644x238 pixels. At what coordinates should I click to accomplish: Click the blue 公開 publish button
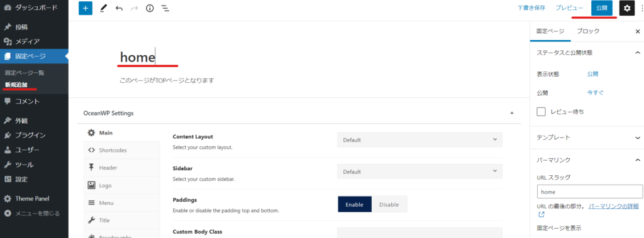click(x=602, y=8)
